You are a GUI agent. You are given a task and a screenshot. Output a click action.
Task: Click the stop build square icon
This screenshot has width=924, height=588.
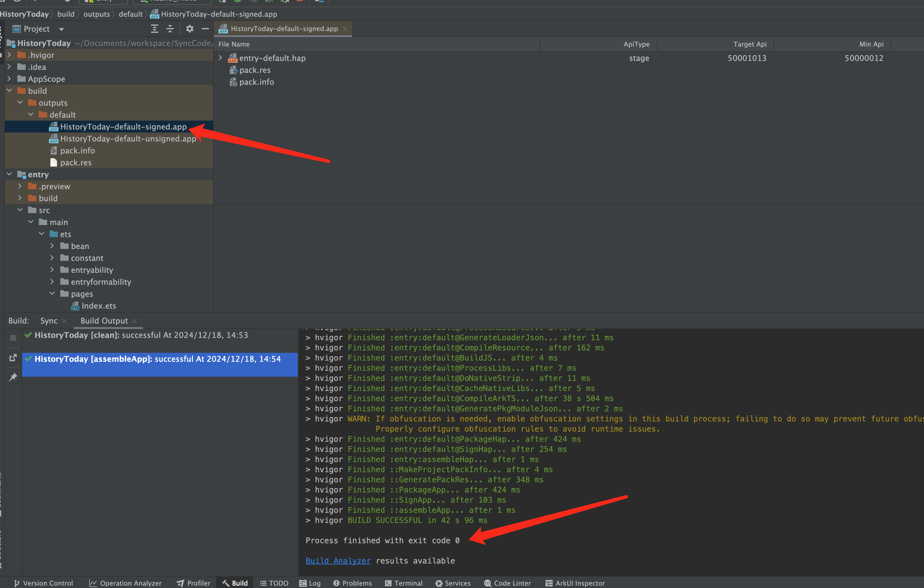click(x=13, y=338)
